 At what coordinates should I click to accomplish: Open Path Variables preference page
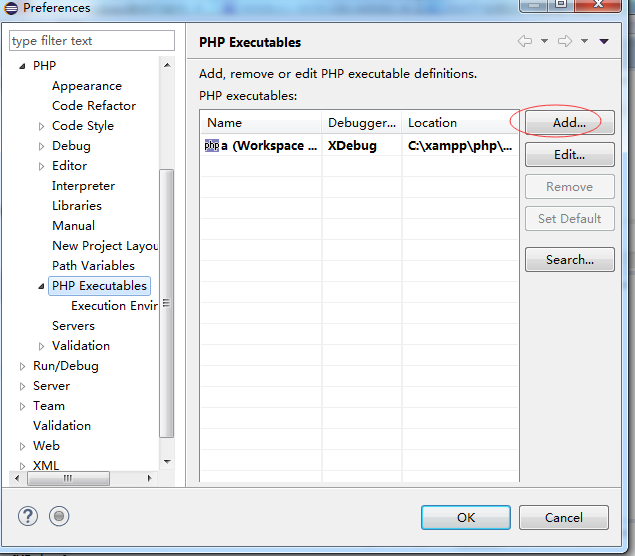[x=93, y=266]
